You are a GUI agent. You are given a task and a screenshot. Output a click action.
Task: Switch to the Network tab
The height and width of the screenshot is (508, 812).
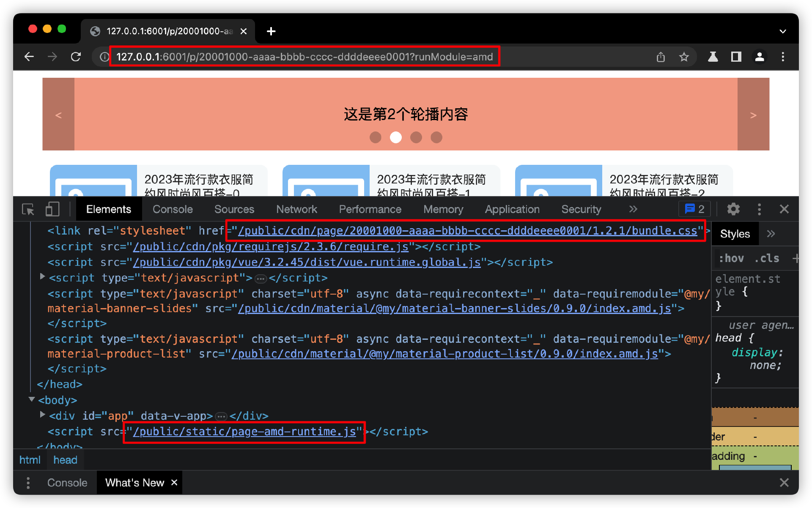point(296,209)
